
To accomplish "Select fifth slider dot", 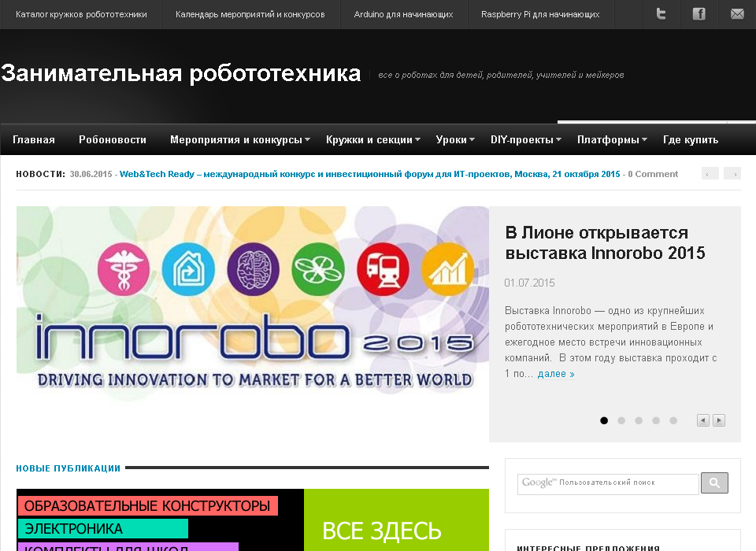I will 673,420.
